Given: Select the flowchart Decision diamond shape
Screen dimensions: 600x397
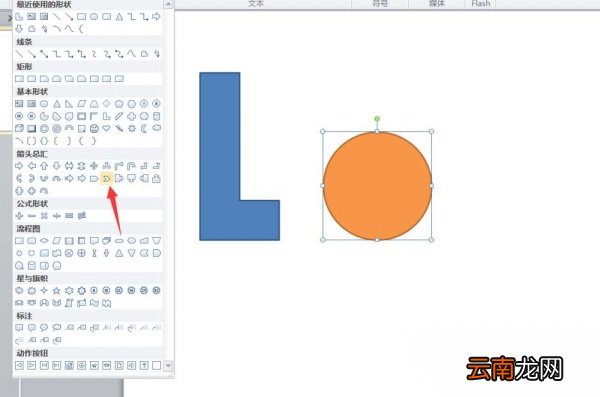Looking at the screenshot, I should [44, 240].
